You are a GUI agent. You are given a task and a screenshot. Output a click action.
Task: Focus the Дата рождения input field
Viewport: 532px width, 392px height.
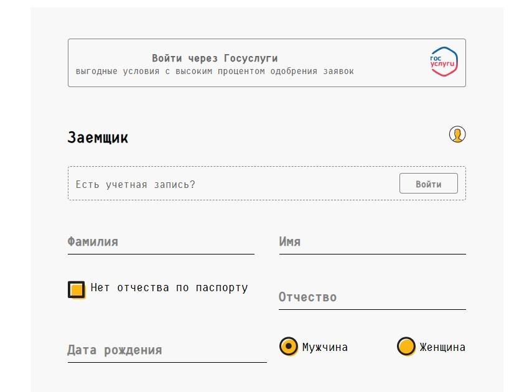(167, 351)
